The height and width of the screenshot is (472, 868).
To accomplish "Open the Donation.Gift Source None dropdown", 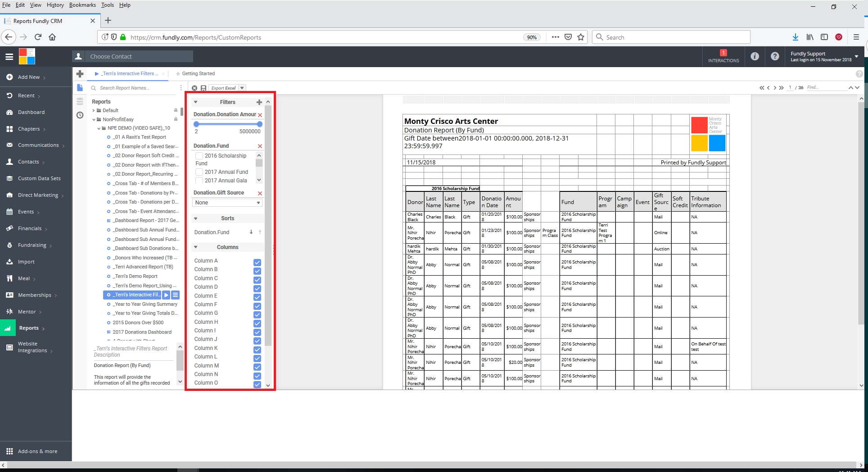I will pos(227,203).
